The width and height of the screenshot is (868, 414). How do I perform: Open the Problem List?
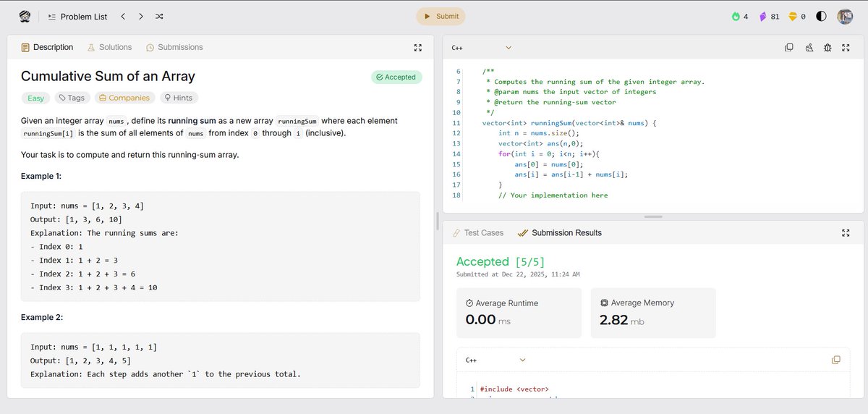(77, 17)
